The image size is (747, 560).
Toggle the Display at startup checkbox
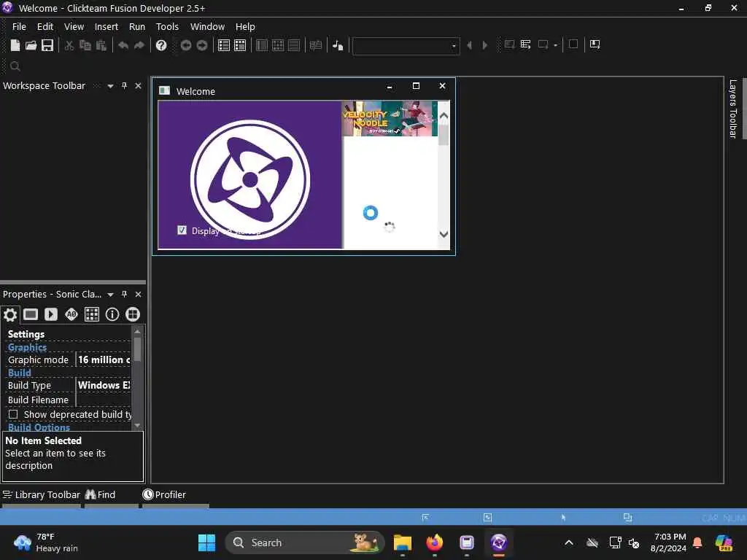click(x=182, y=230)
